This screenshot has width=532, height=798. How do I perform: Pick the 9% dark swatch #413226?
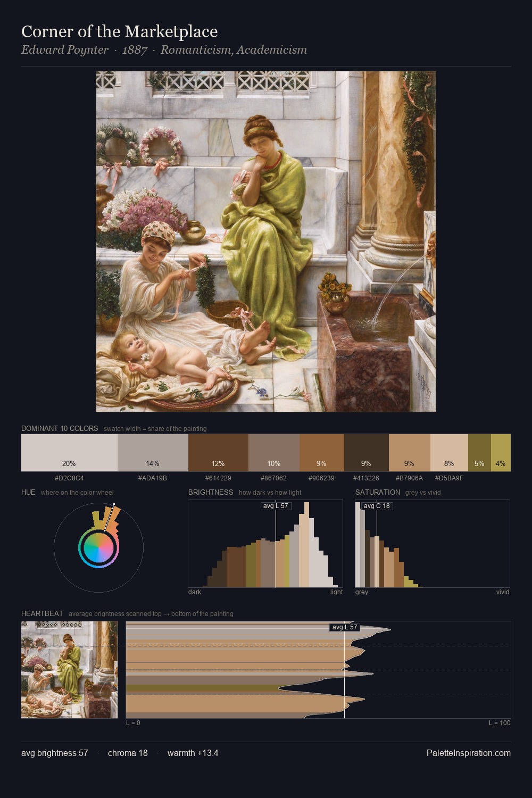(367, 453)
